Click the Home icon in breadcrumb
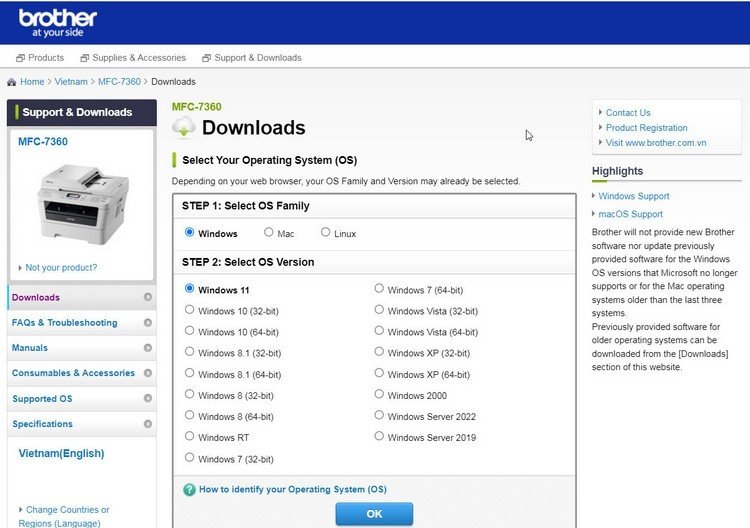 pyautogui.click(x=12, y=82)
